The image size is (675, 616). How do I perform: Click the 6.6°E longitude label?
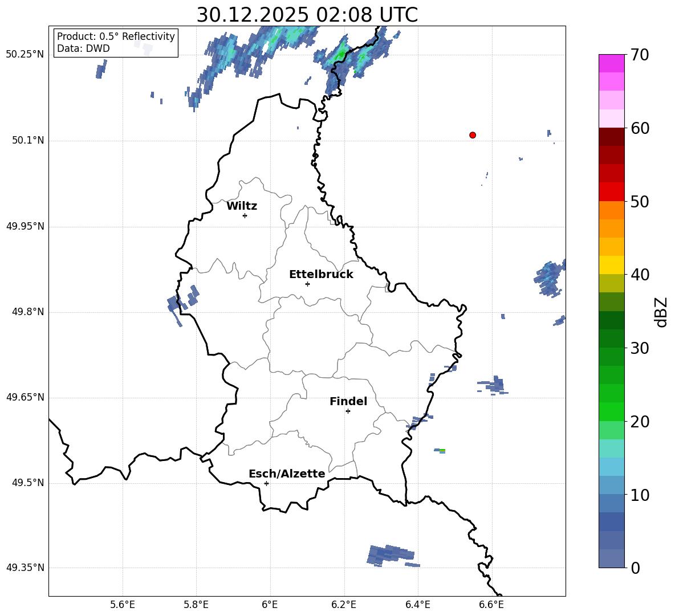[491, 605]
